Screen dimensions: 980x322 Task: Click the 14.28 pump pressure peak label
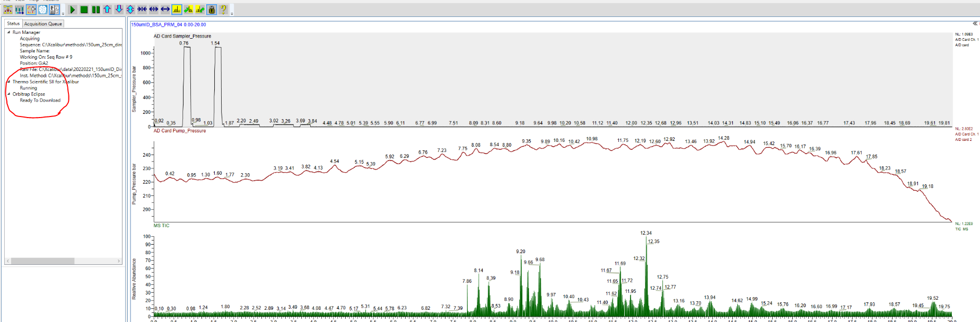pos(723,138)
